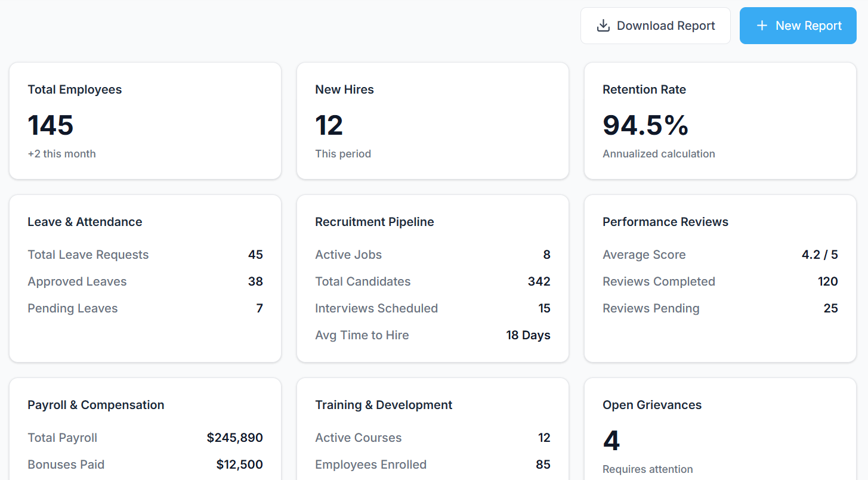The image size is (868, 480).
Task: Click the Active Jobs value 8
Action: click(547, 255)
